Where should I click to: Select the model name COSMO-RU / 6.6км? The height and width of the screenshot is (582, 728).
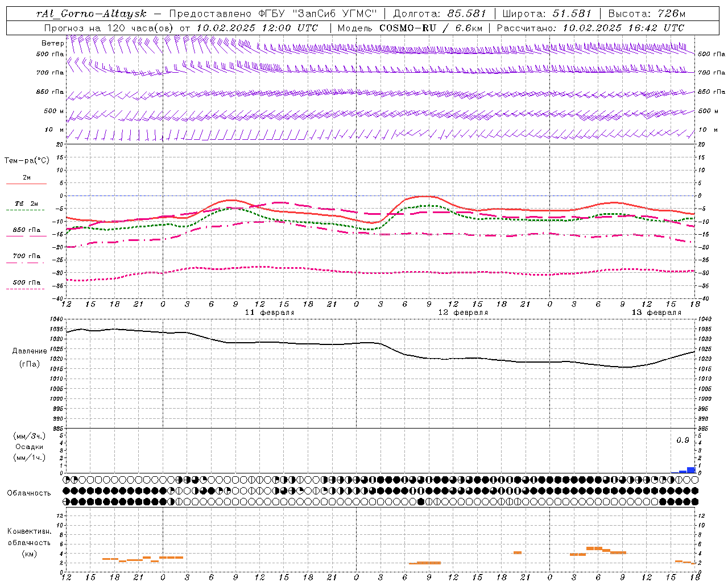coord(431,28)
